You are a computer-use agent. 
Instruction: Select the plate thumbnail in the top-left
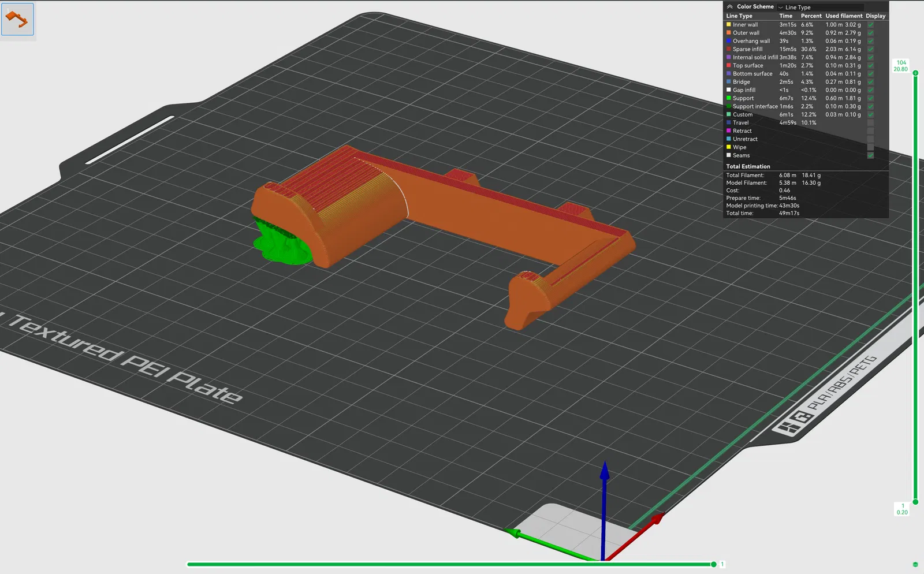click(17, 19)
